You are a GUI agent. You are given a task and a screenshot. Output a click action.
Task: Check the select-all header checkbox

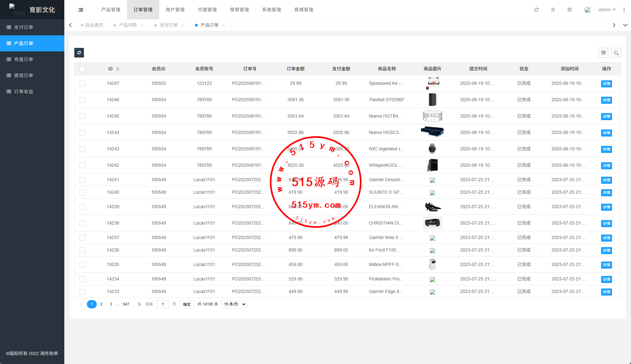pyautogui.click(x=82, y=69)
